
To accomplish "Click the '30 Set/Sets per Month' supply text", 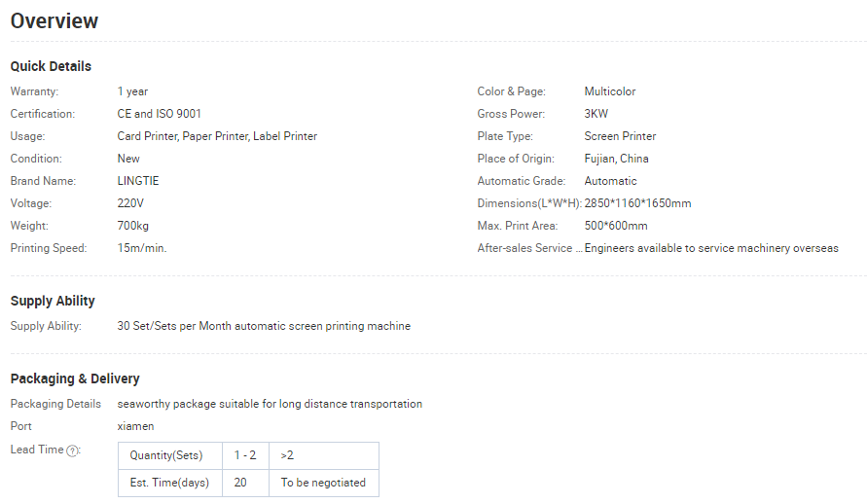I will (174, 326).
